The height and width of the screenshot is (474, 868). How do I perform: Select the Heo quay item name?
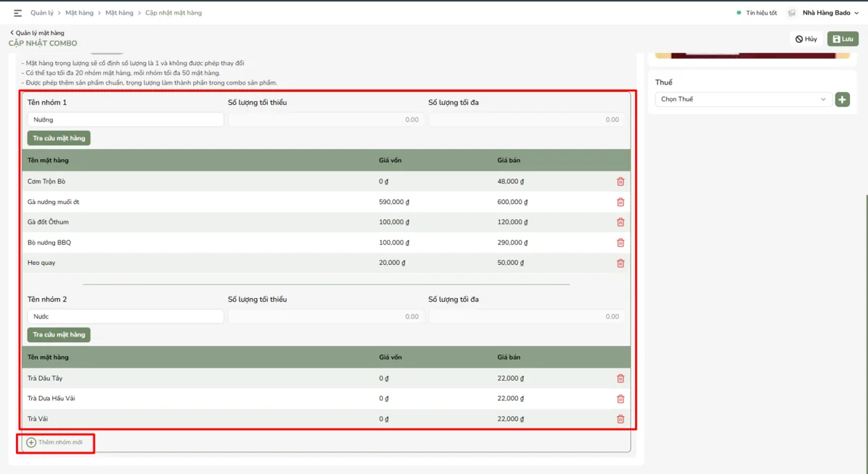point(41,263)
